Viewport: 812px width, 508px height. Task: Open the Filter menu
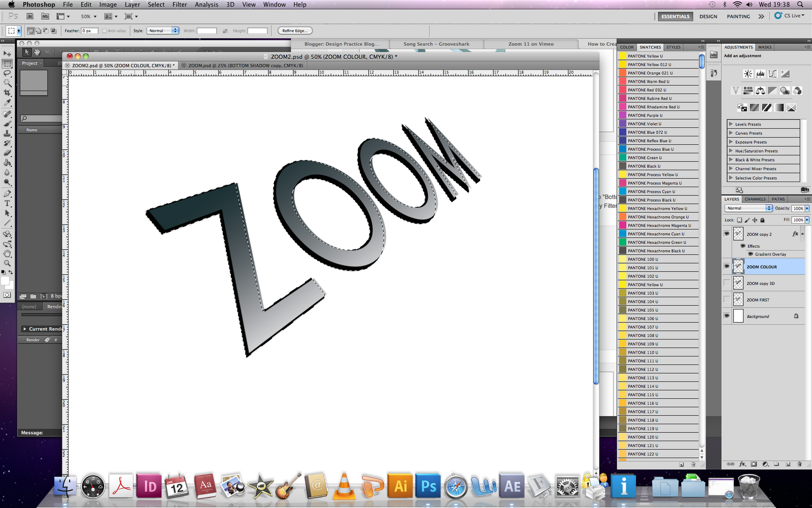pos(180,4)
